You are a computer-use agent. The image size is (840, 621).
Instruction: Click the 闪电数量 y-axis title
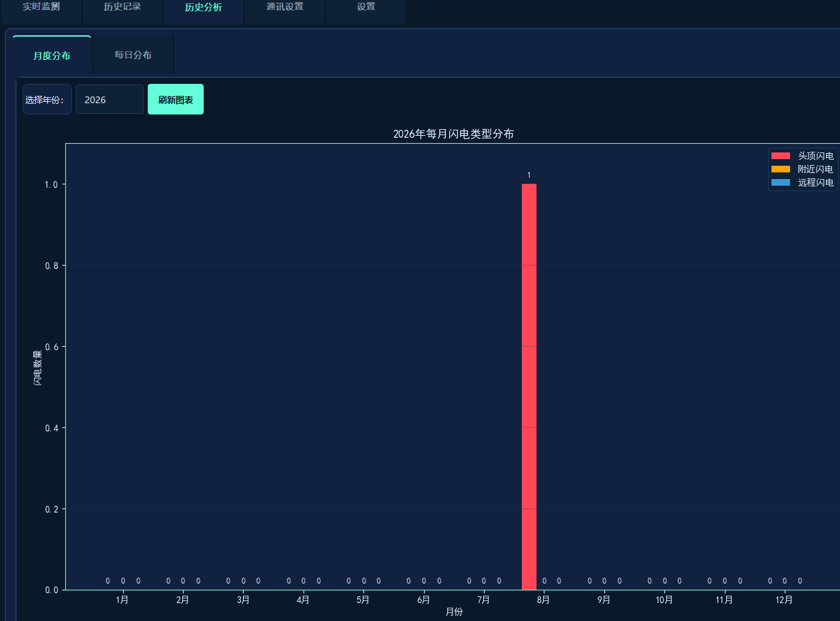click(x=37, y=367)
